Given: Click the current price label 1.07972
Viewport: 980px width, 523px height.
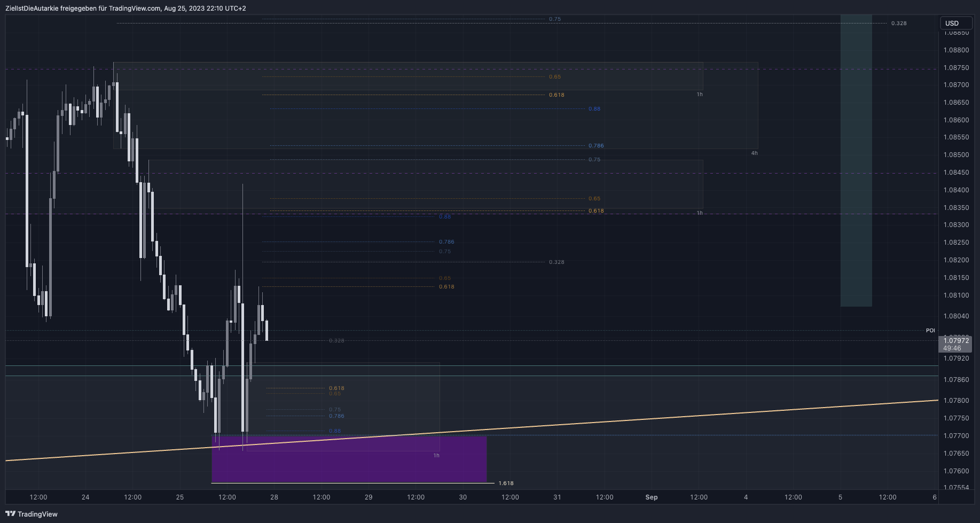Looking at the screenshot, I should 956,340.
